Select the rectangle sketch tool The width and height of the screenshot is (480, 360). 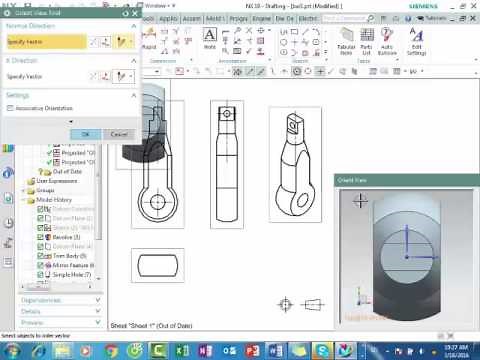[294, 32]
